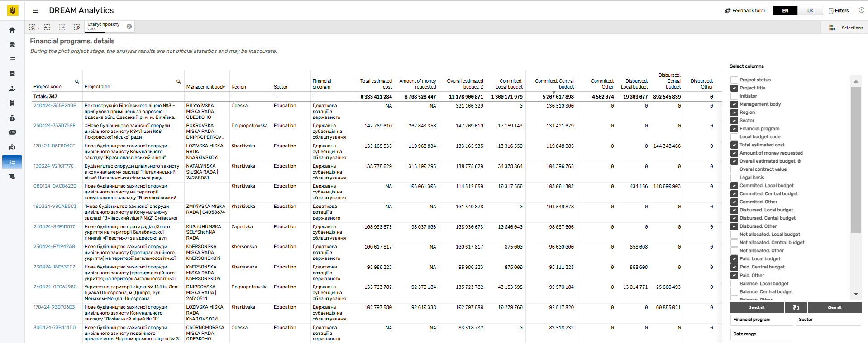868x343 pixels.
Task: Open project link 240424-355E240F
Action: 55,106
